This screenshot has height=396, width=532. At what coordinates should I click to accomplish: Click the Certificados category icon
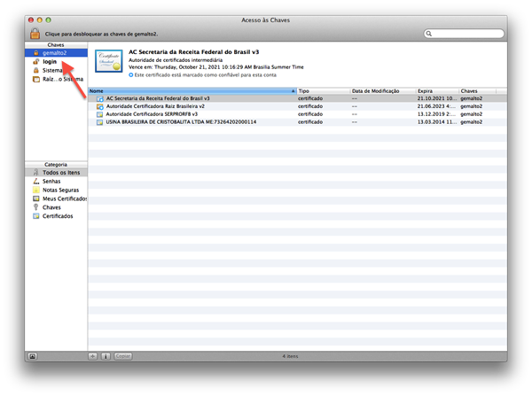(36, 216)
